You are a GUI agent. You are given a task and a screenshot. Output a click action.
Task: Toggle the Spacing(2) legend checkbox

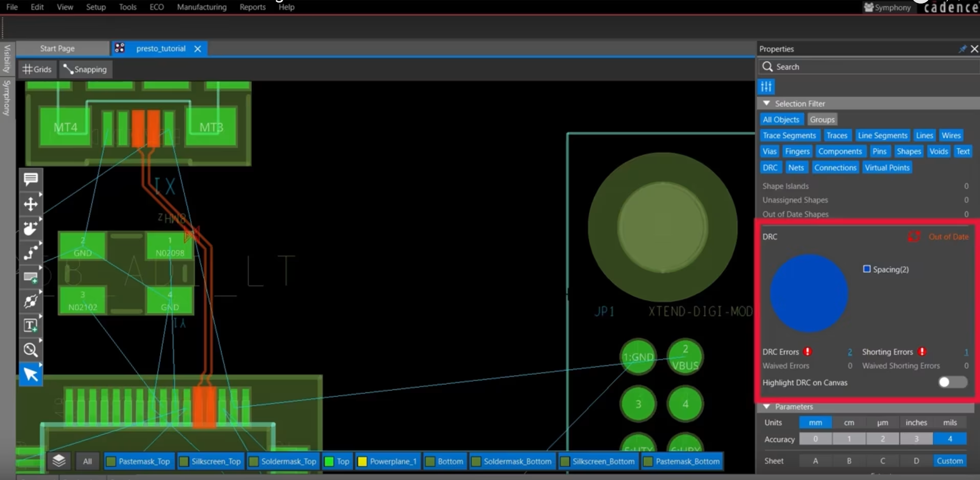[867, 269]
